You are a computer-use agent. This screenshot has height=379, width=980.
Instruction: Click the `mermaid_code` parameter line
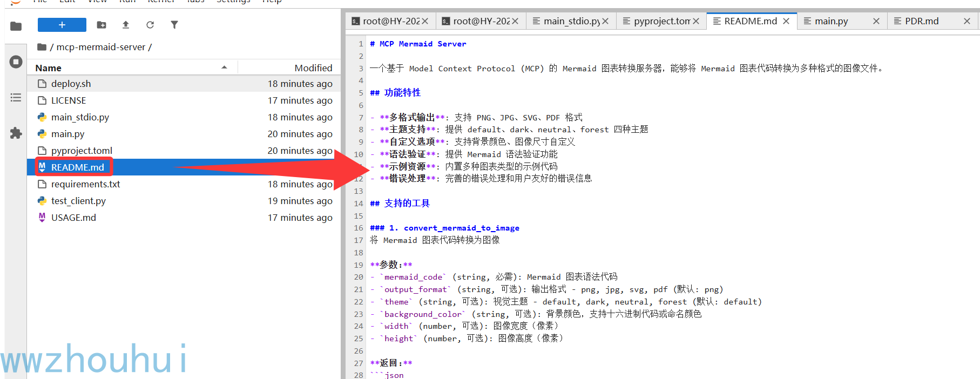click(x=494, y=277)
